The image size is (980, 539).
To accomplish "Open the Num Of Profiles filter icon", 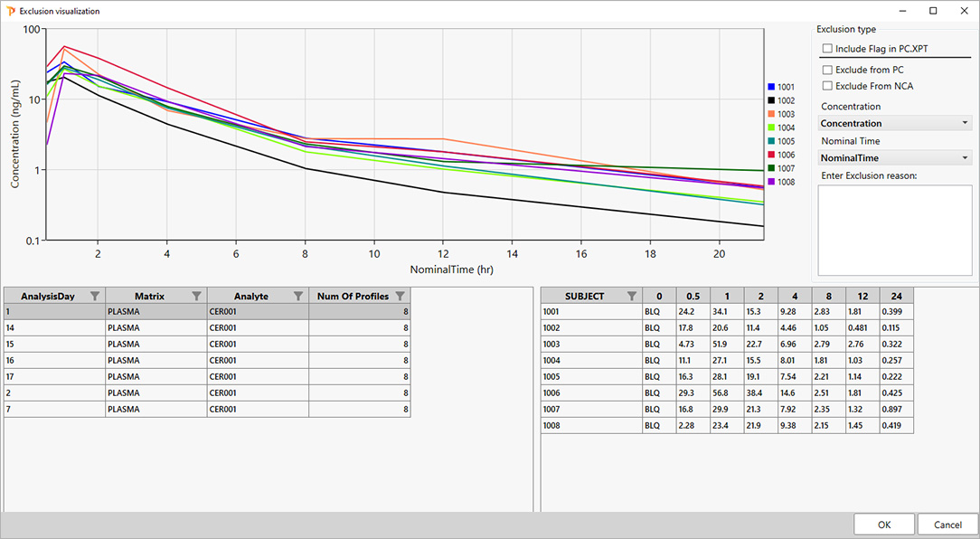I will tap(400, 296).
